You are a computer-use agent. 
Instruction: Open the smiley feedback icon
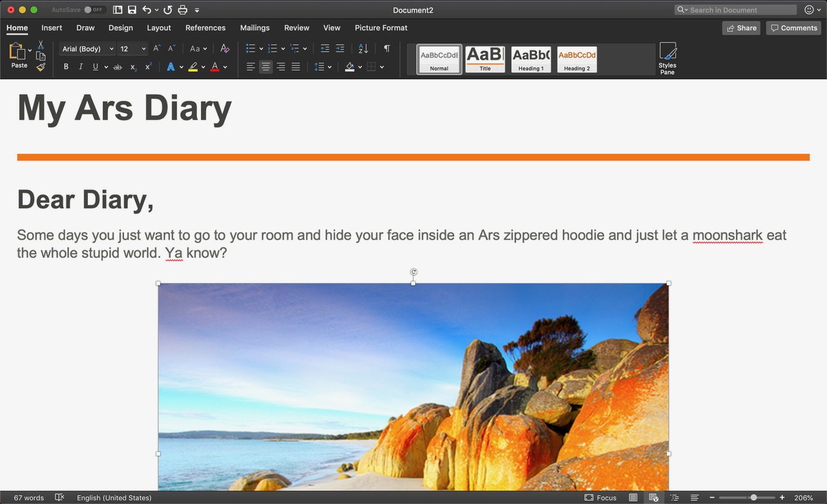tap(809, 10)
